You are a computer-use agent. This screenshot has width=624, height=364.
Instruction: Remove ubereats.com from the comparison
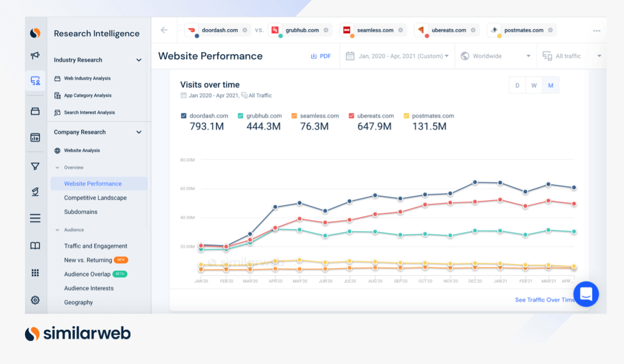point(473,30)
